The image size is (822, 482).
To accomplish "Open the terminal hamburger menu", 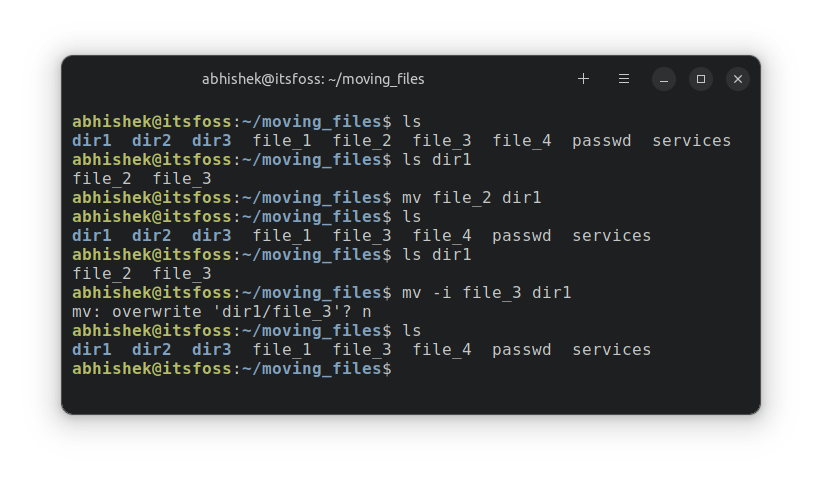I will point(624,79).
